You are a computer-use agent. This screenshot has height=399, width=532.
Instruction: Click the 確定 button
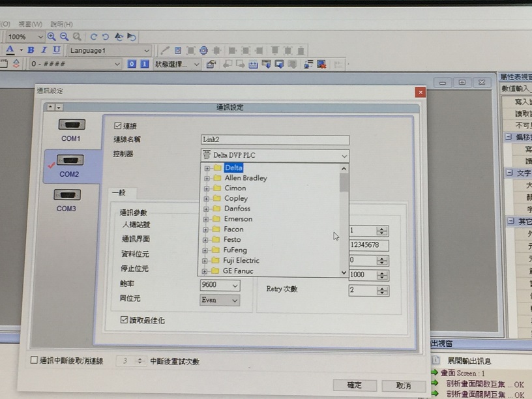point(355,385)
